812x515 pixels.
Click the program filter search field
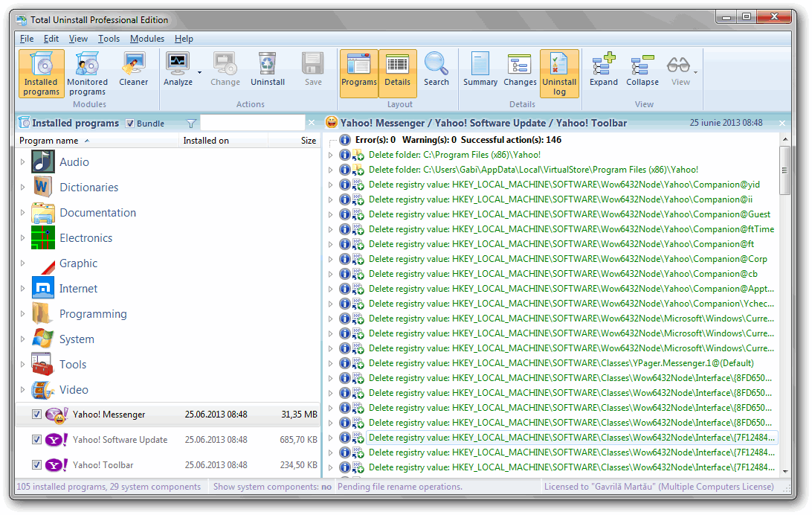(253, 124)
